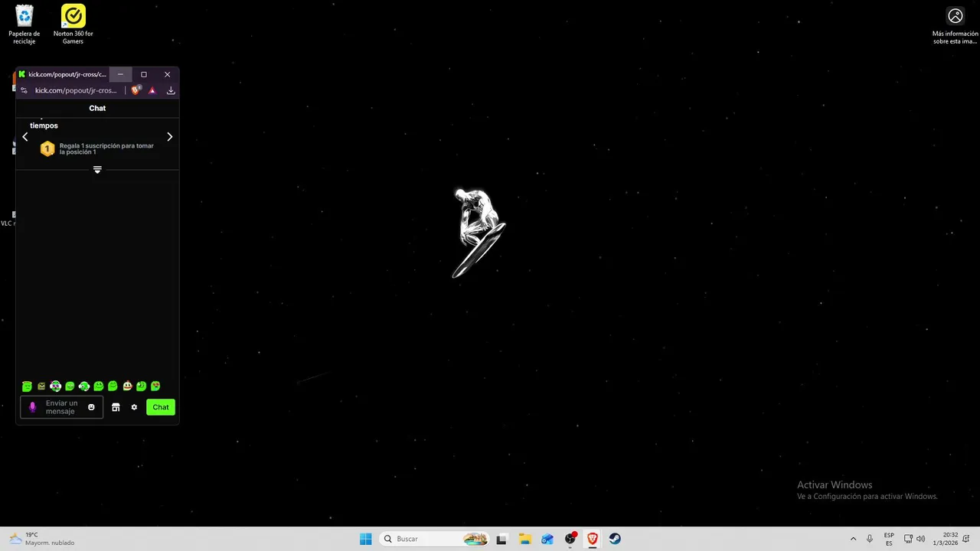Viewport: 980px width, 551px height.
Task: Focus the 'Enviar un mensaje' input field
Action: [61, 407]
